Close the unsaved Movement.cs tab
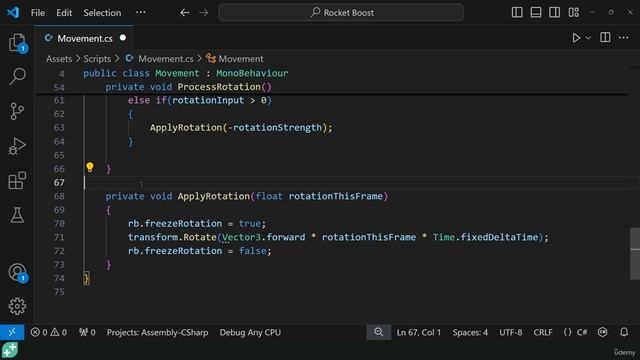The height and width of the screenshot is (360, 640). pyautogui.click(x=123, y=38)
